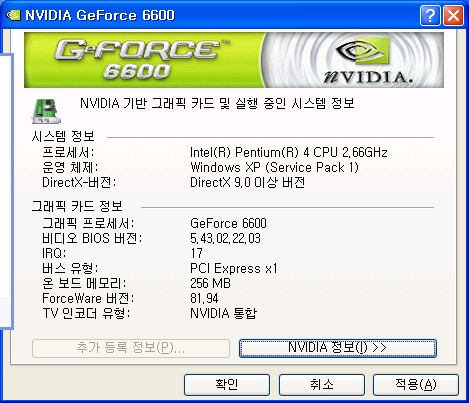469x403 pixels.
Task: Click the TV 인코더 유형: label
Action: tap(86, 313)
